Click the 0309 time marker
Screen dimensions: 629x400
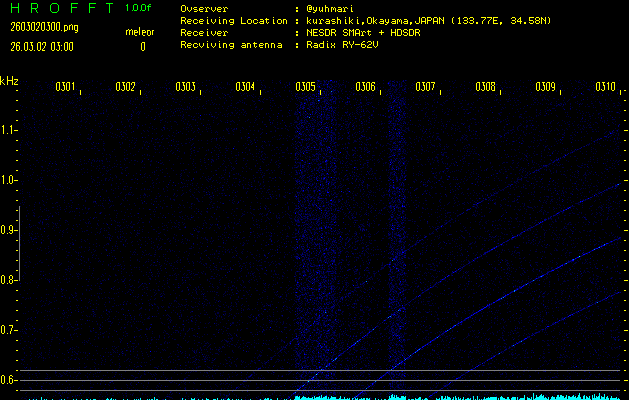point(545,87)
